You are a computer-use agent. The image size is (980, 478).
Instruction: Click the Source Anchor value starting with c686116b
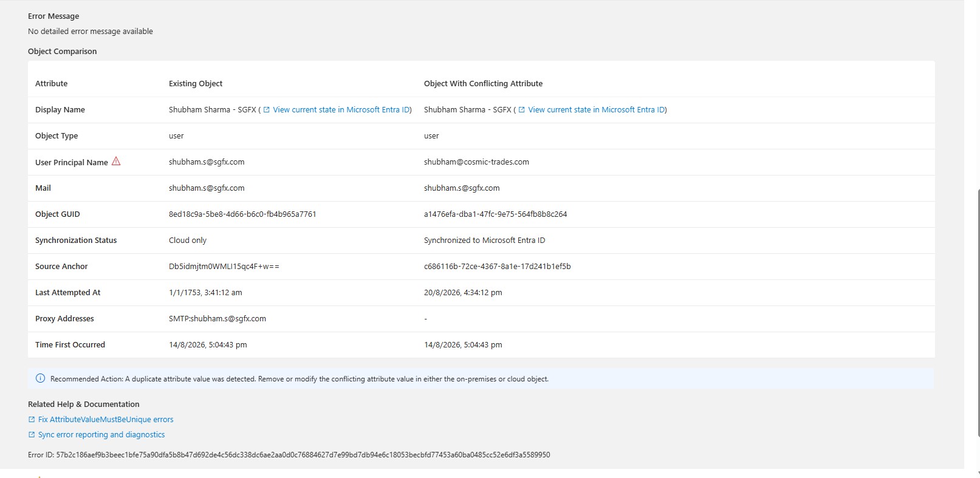[x=498, y=267]
